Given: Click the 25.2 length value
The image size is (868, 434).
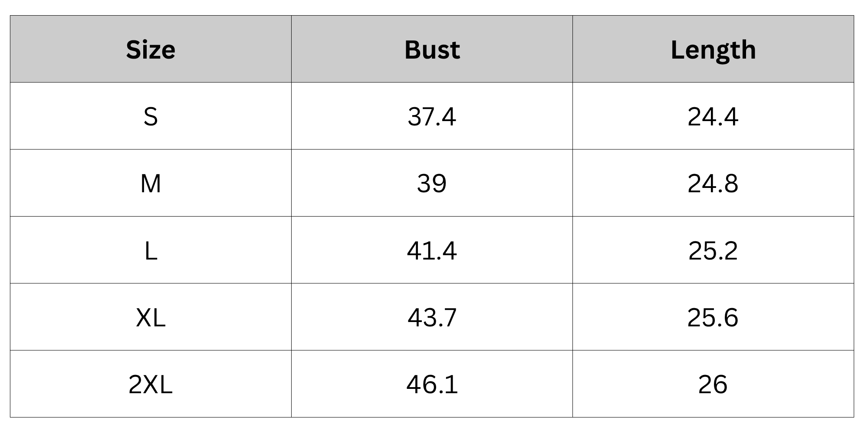Looking at the screenshot, I should 713,250.
